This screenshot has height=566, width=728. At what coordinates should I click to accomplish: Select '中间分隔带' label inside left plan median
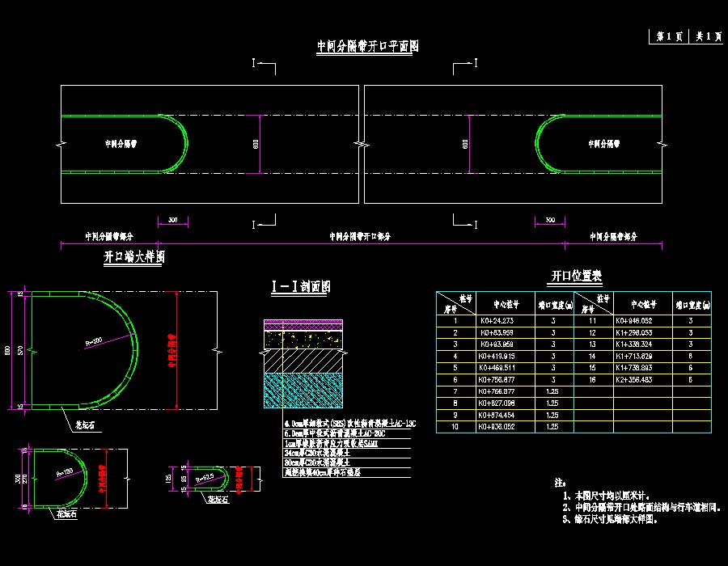tap(121, 144)
